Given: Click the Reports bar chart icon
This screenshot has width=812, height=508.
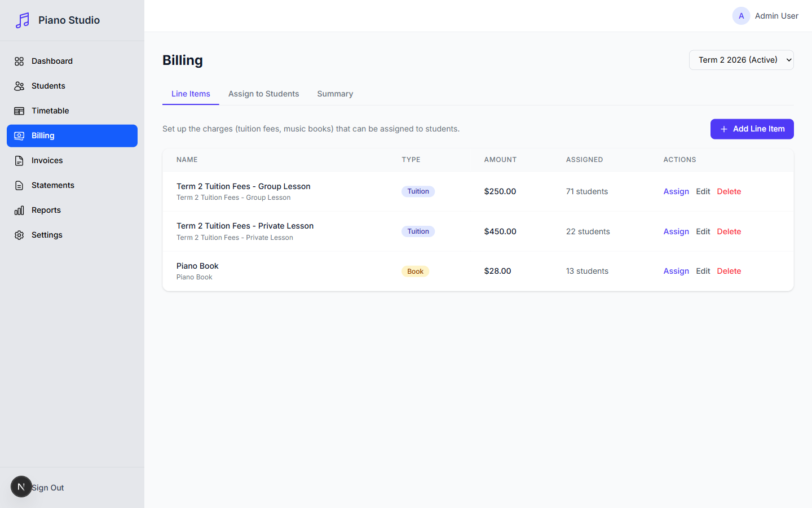Looking at the screenshot, I should [19, 210].
